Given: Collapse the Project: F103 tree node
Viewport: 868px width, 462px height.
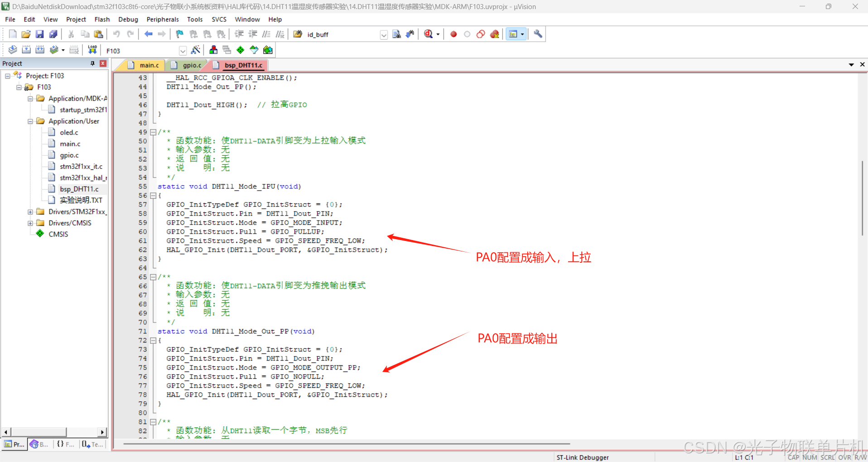Looking at the screenshot, I should pos(8,76).
